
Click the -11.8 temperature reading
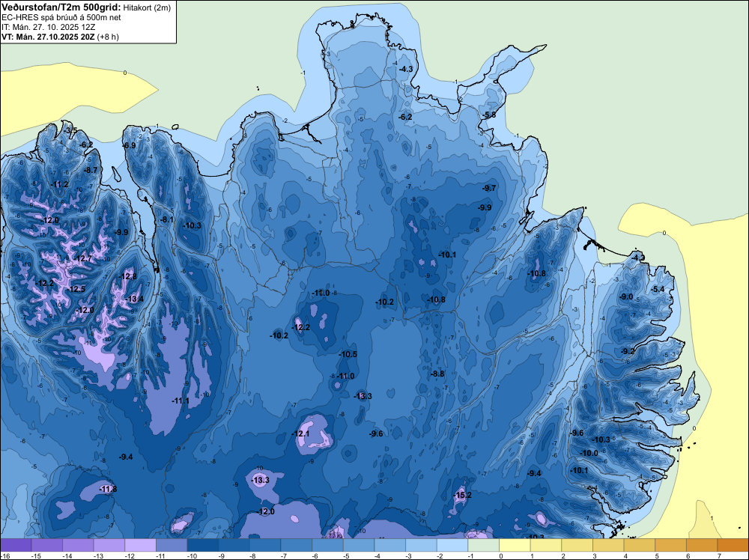pyautogui.click(x=109, y=489)
